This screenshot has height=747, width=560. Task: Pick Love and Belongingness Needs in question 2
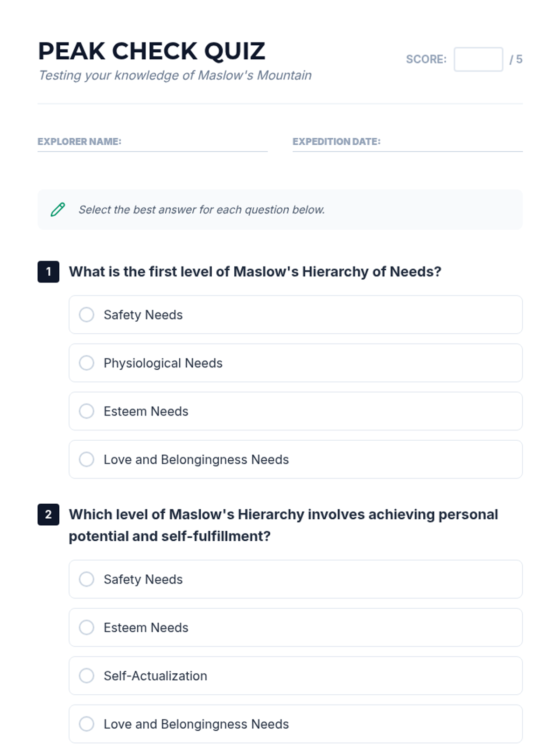[87, 724]
